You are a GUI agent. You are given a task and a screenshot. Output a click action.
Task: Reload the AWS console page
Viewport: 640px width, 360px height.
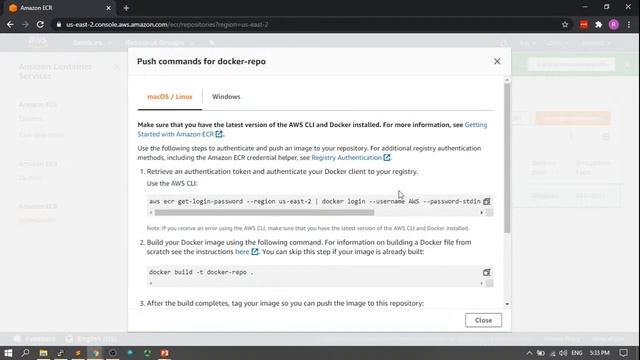coord(40,24)
